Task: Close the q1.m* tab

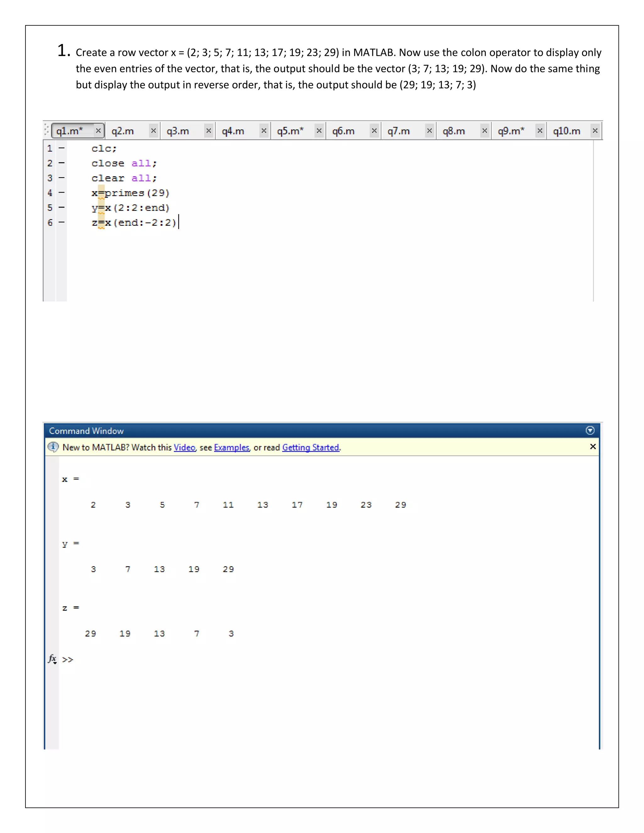Action: click(98, 130)
